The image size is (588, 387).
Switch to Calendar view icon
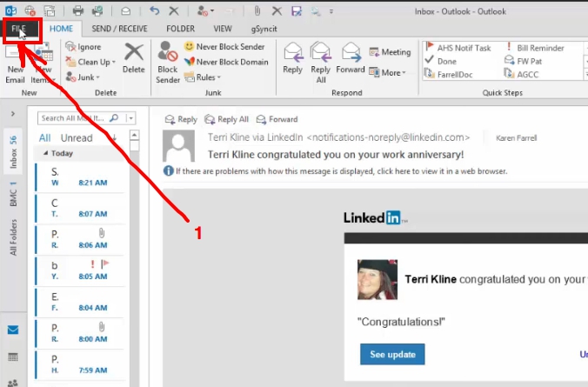click(x=13, y=357)
